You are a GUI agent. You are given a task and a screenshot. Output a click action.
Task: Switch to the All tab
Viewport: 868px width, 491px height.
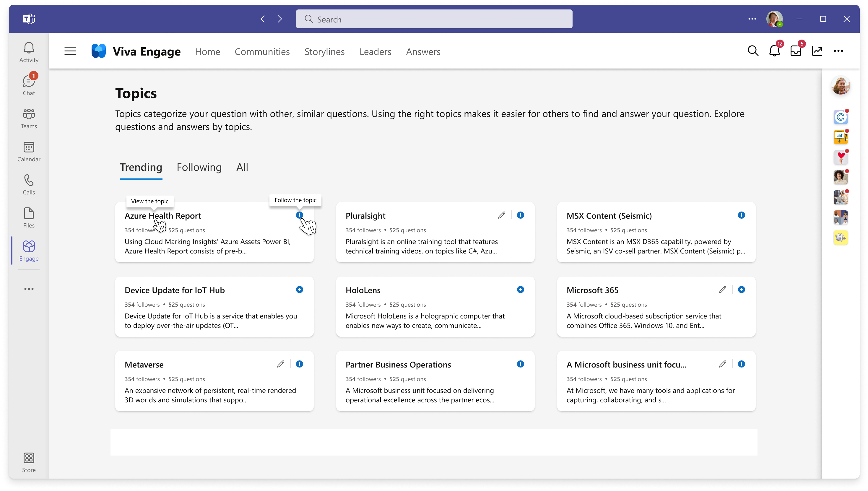tap(243, 167)
